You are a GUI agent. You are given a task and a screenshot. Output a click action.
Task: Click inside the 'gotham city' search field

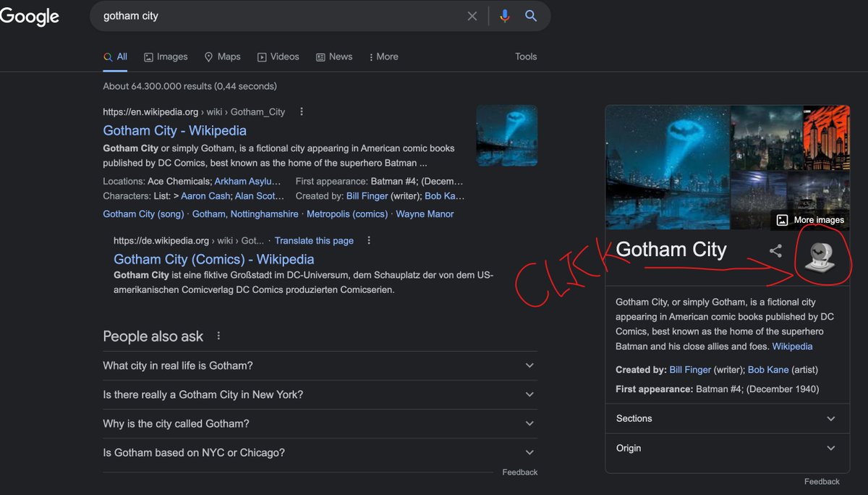(278, 16)
